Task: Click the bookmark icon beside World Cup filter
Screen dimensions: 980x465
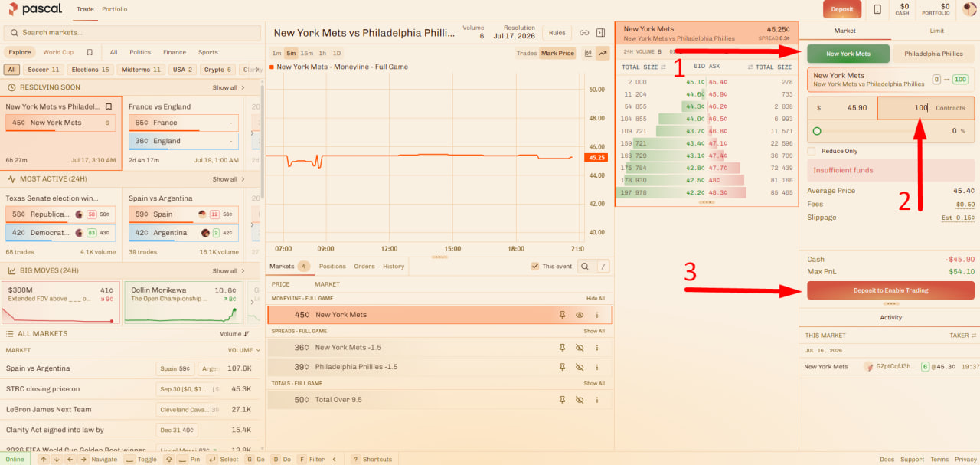Action: (x=90, y=53)
